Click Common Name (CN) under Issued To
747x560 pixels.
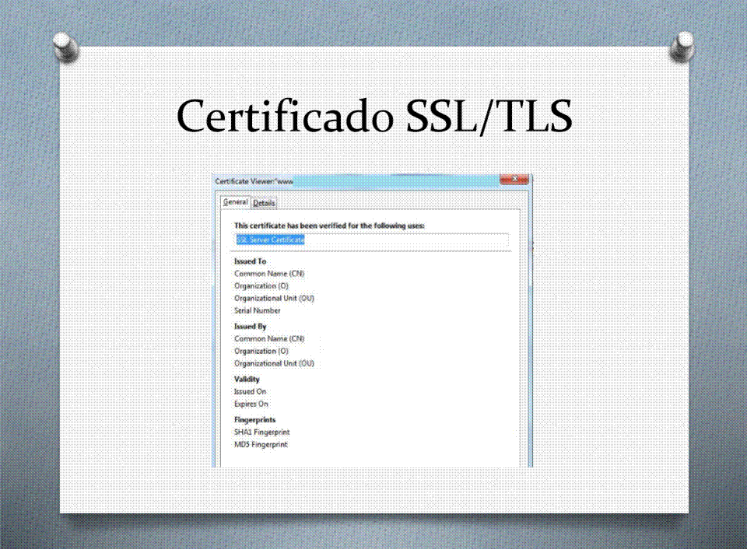point(269,274)
